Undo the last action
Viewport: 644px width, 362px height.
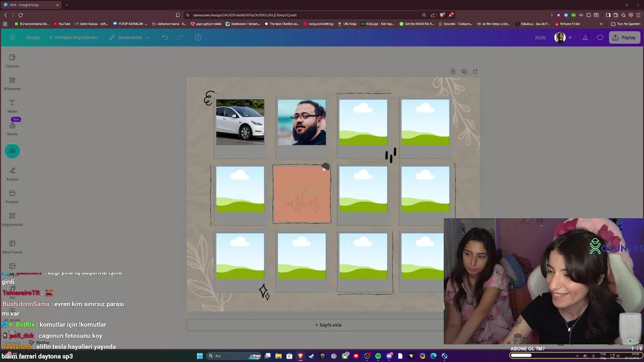click(165, 37)
